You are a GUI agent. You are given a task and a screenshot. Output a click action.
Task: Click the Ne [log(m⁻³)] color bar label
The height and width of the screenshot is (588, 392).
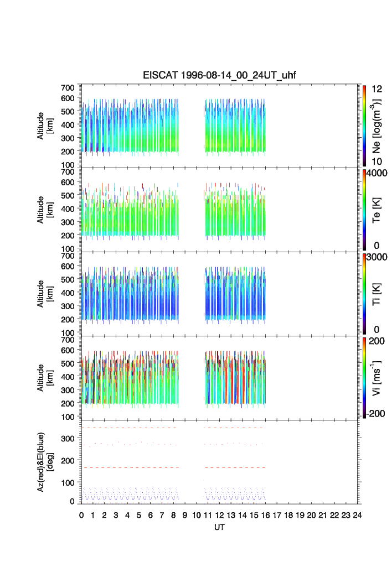376,126
